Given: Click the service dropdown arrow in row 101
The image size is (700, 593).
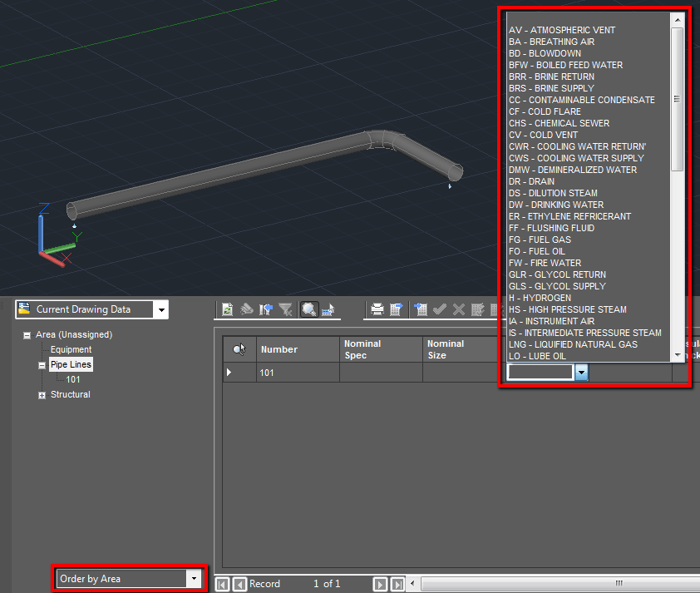Looking at the screenshot, I should click(581, 372).
